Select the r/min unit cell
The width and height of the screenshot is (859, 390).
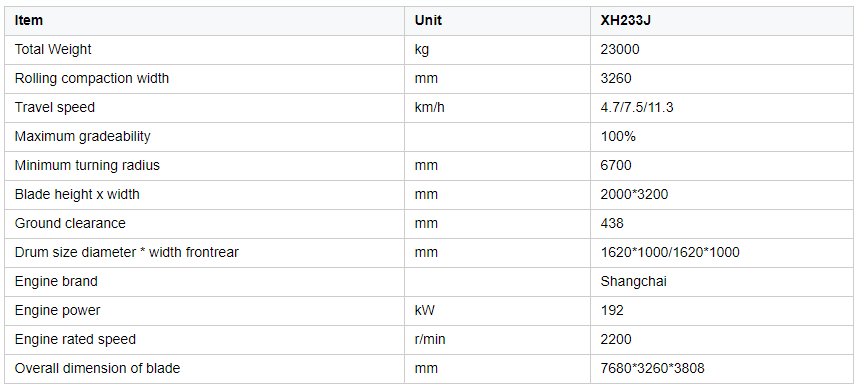(x=430, y=340)
